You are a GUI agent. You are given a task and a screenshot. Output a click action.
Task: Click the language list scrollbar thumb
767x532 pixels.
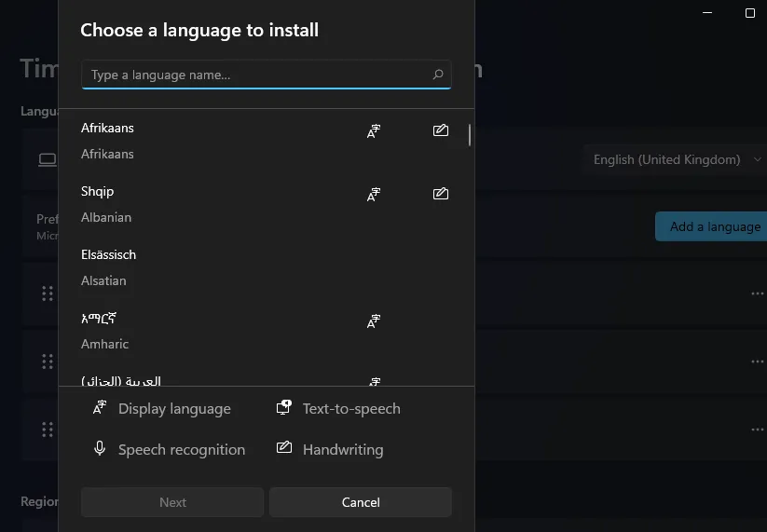point(470,136)
